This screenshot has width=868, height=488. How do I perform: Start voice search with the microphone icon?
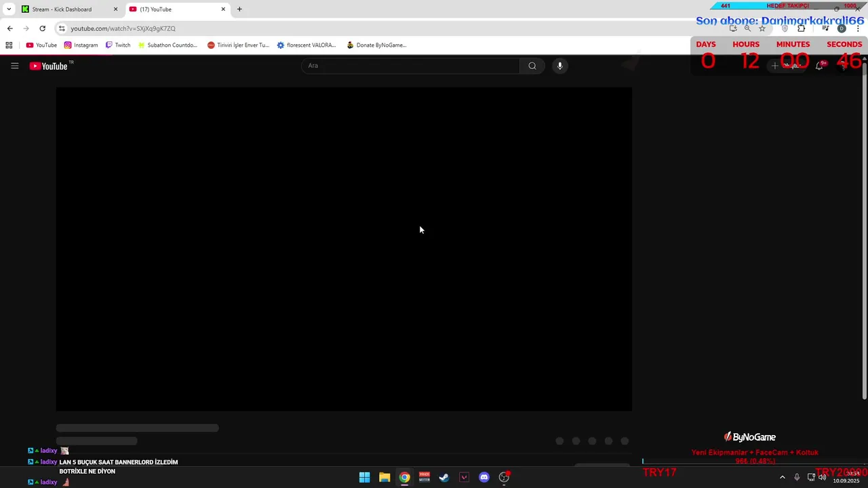[x=559, y=66]
